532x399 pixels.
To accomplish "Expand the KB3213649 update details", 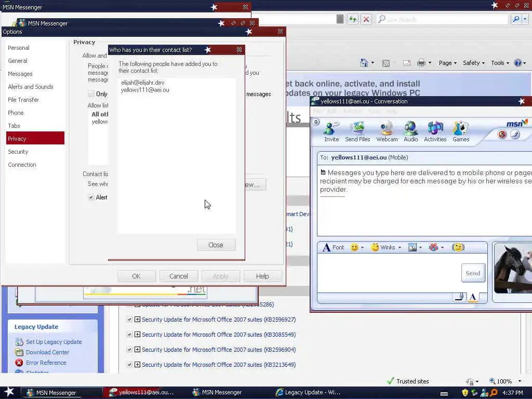I will [137, 364].
